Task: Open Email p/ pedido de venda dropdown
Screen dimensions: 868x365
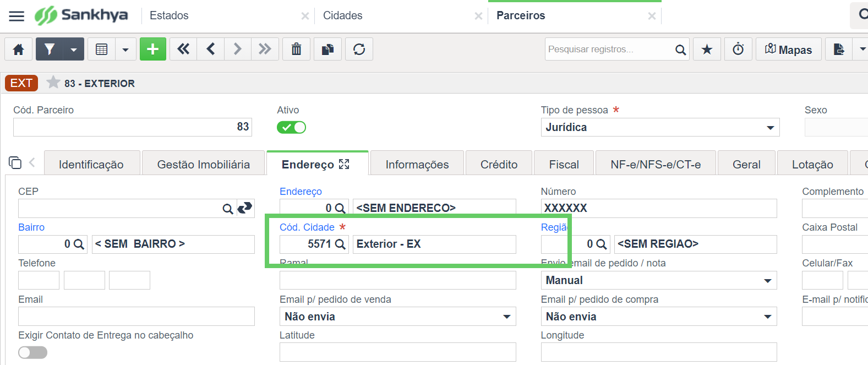Action: point(398,317)
